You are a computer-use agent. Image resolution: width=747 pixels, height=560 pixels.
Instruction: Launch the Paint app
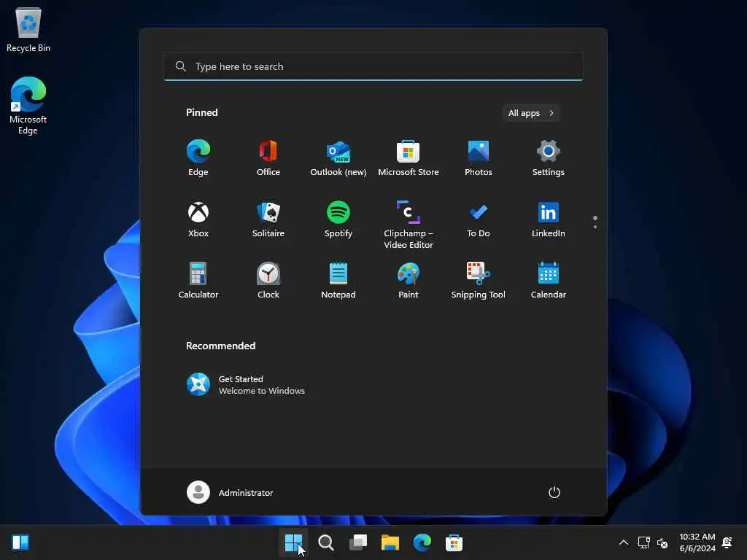point(409,281)
